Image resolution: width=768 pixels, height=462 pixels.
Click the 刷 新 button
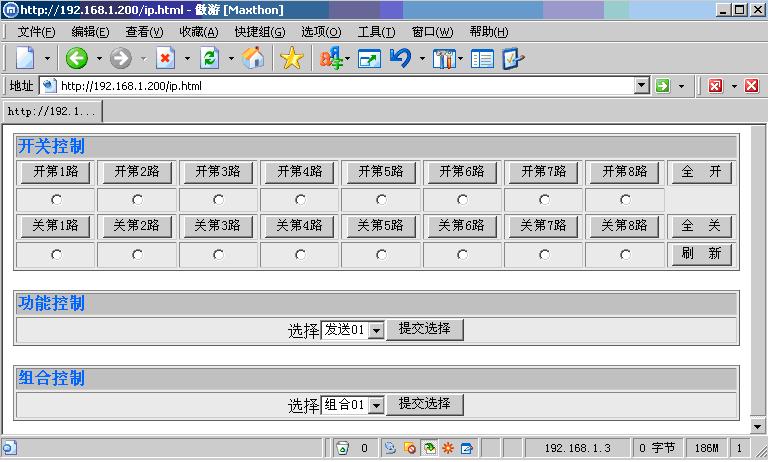700,254
